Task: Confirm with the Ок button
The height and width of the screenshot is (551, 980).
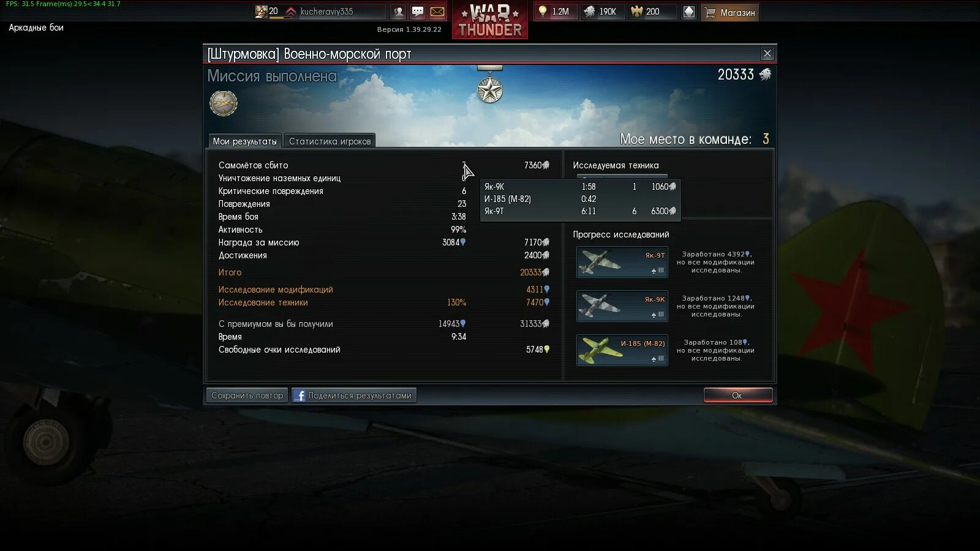Action: 737,395
